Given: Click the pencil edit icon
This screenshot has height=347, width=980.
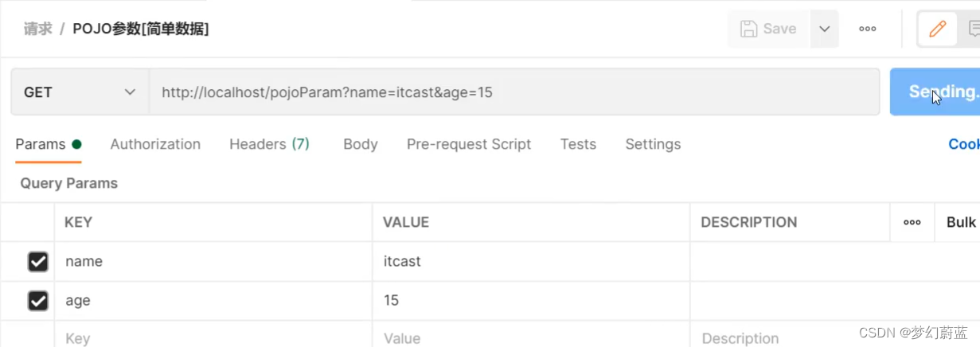Looking at the screenshot, I should [x=937, y=29].
